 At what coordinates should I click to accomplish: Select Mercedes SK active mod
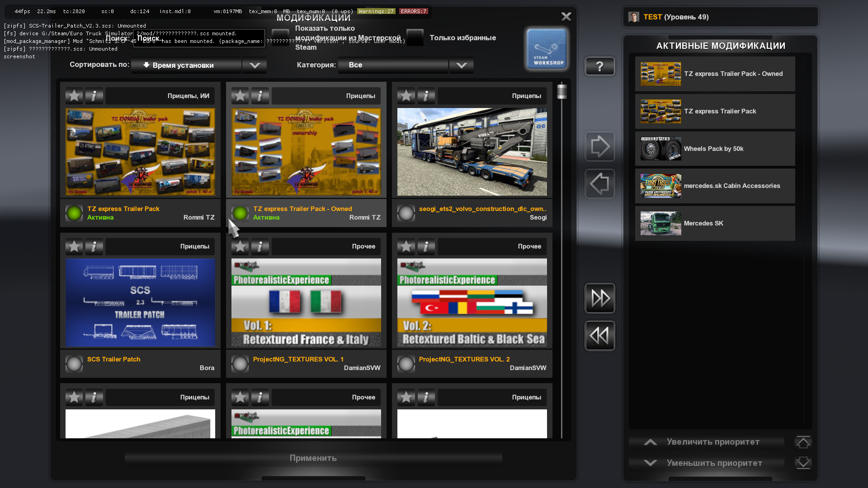(x=715, y=223)
